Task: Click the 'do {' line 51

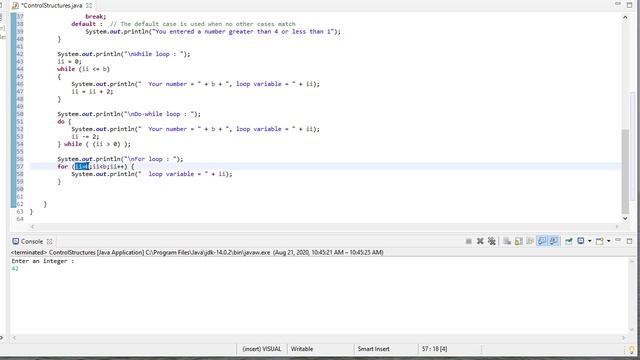Action: click(64, 122)
